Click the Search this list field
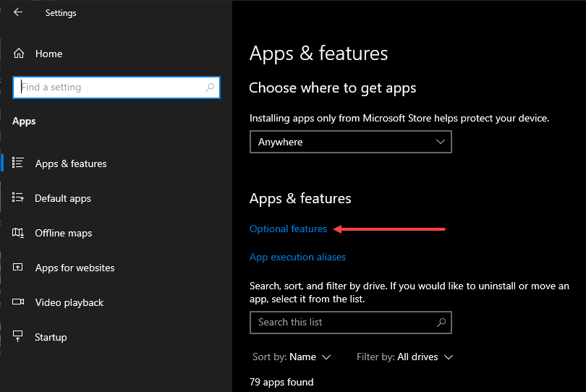The width and height of the screenshot is (586, 392). (340, 323)
